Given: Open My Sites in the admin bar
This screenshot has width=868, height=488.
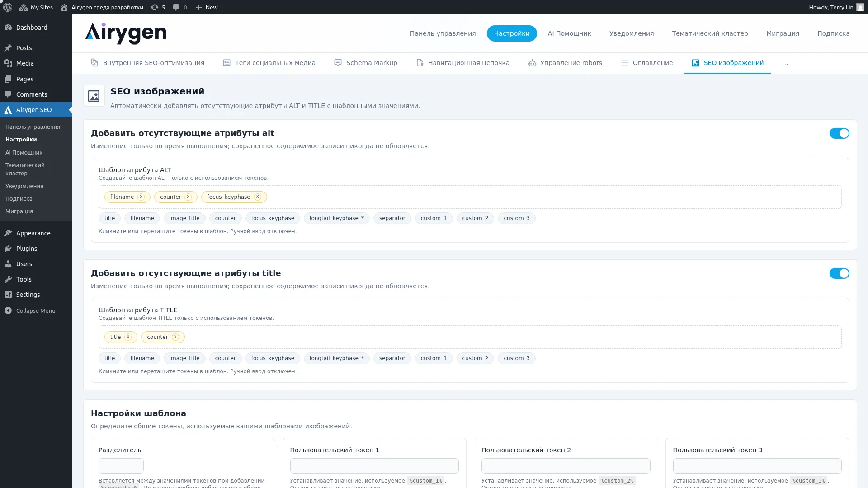Looking at the screenshot, I should tap(36, 7).
